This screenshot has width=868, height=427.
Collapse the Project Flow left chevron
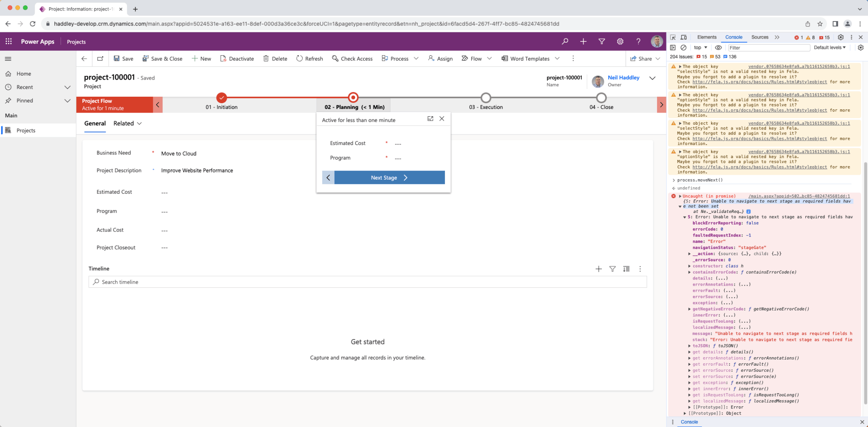(x=158, y=105)
